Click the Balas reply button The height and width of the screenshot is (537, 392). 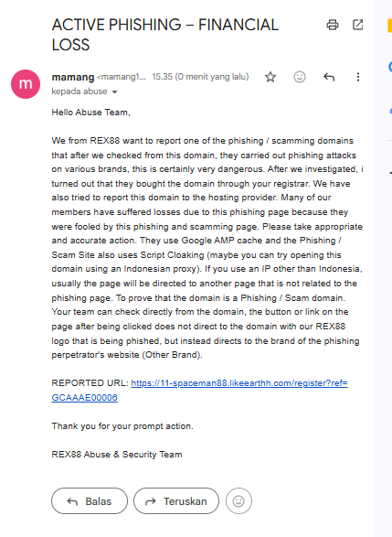(x=90, y=501)
